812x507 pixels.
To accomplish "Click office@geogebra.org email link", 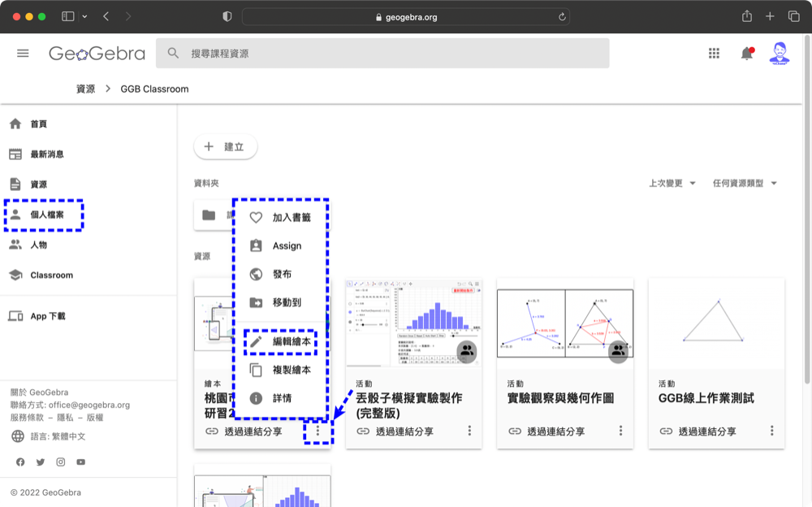I will [x=89, y=405].
